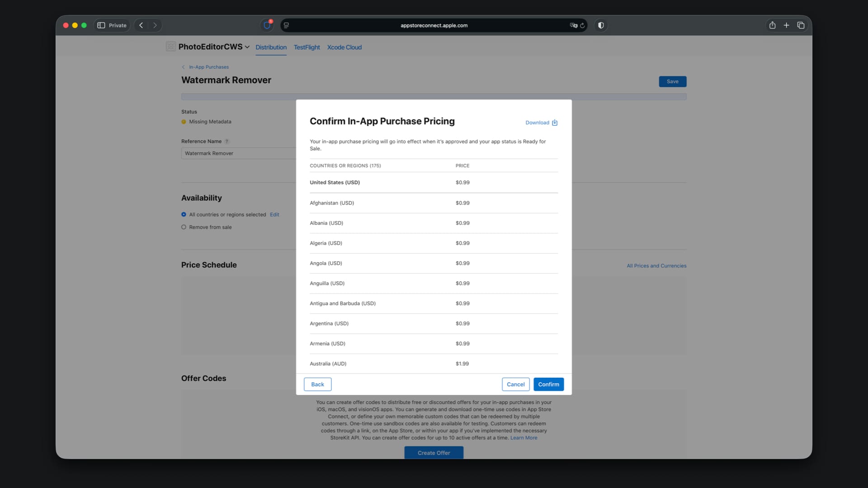Show tab overview icon
The width and height of the screenshot is (868, 488).
pyautogui.click(x=801, y=25)
